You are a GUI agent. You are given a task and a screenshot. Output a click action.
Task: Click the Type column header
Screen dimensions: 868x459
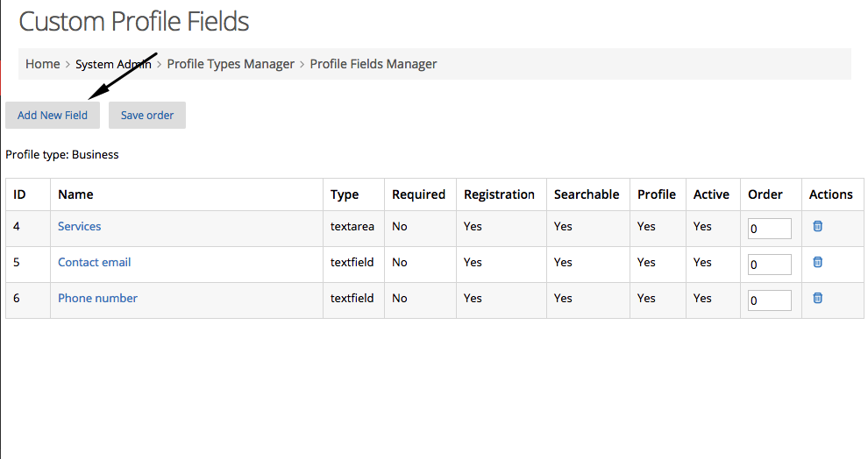pyautogui.click(x=345, y=194)
